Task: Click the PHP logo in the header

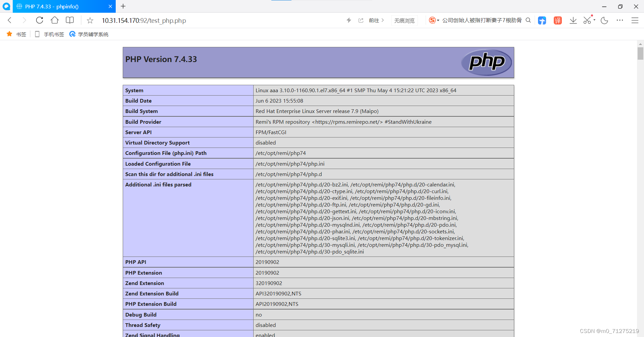Action: click(486, 62)
